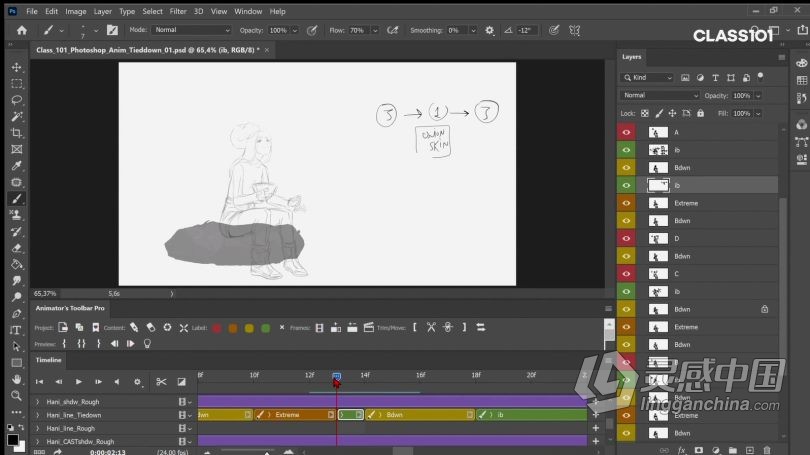Select the Clone Stamp tool
Screen dimensions: 810x455
coord(17,215)
